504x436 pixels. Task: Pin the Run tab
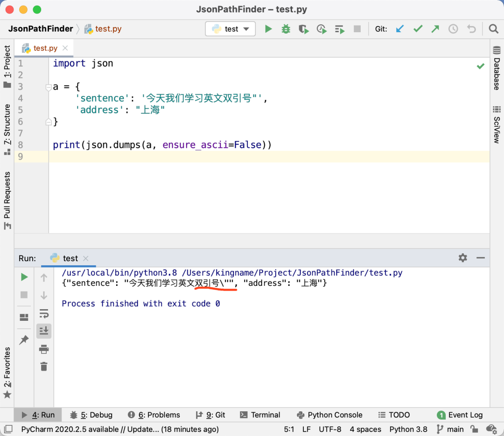pos(24,339)
